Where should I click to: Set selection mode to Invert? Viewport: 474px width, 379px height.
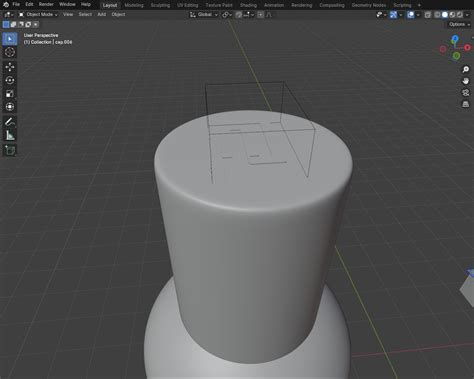28,24
